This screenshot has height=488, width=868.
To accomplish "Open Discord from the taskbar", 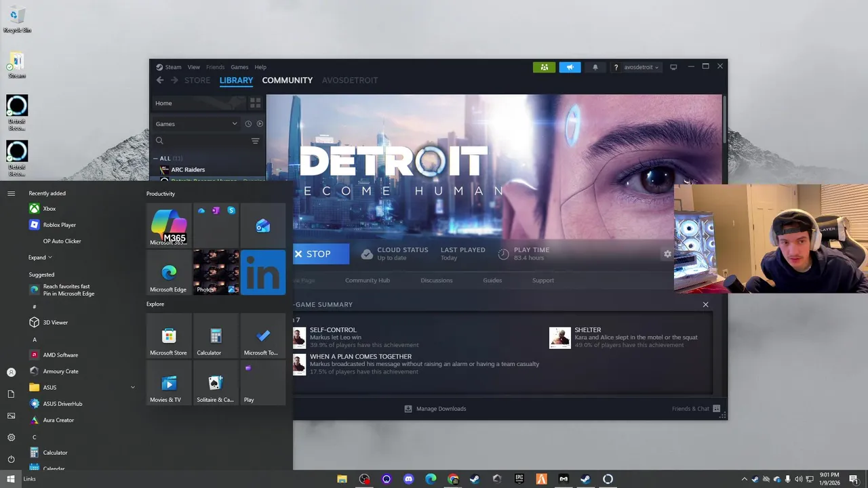I will click(408, 479).
